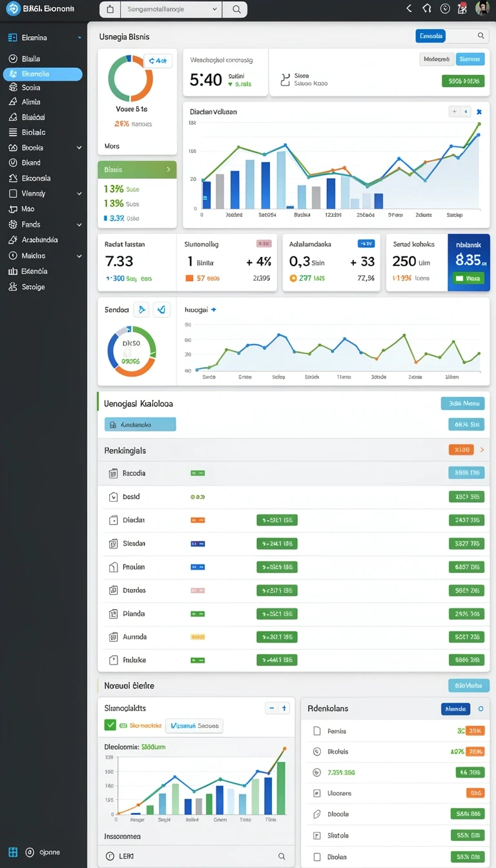Viewport: 496px width, 868px height.
Task: Click the search magnifier icon in top bar
Action: (x=236, y=10)
